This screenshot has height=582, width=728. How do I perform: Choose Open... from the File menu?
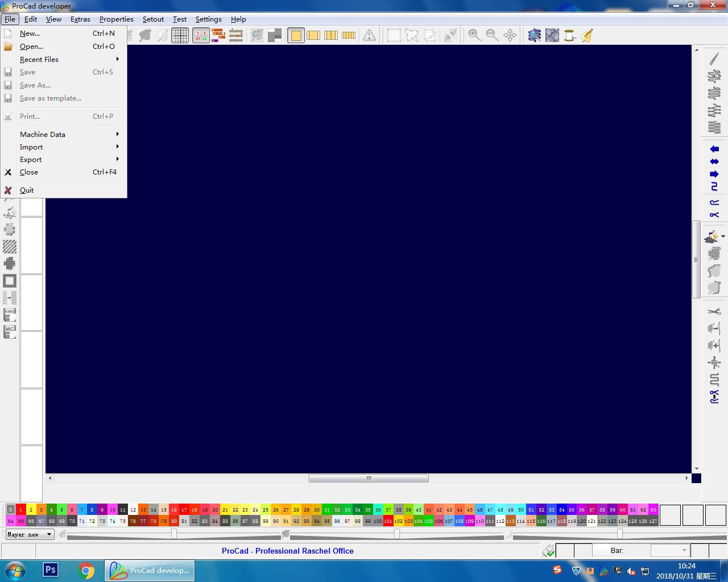coord(64,47)
